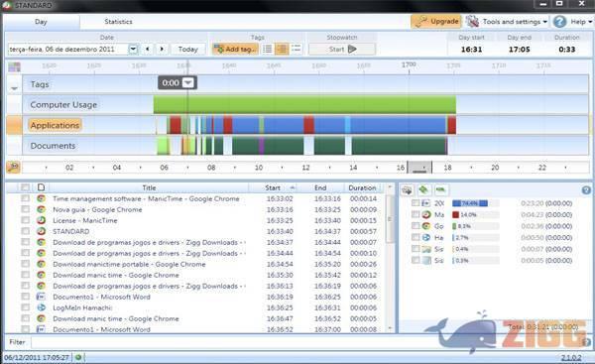Viewport: 595px width, 364px height.
Task: Select the highlighted middle list view icon
Action: point(282,49)
